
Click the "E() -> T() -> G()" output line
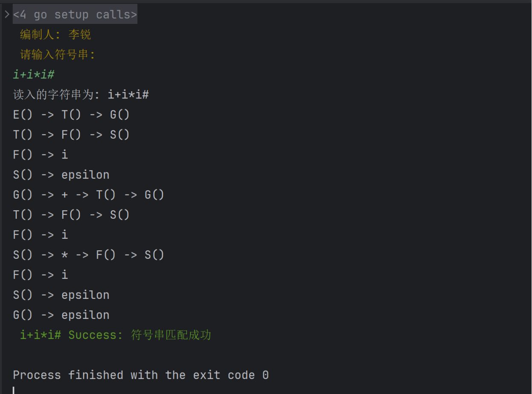tap(71, 115)
